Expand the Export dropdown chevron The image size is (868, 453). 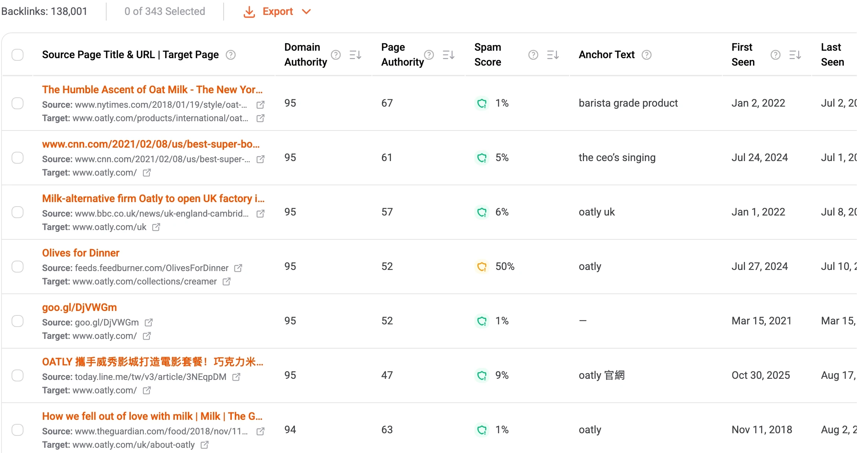pyautogui.click(x=306, y=12)
